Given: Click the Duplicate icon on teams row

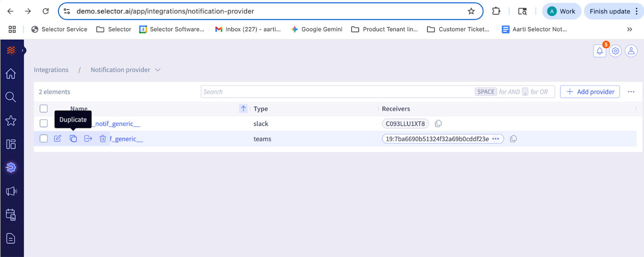Looking at the screenshot, I should (73, 138).
